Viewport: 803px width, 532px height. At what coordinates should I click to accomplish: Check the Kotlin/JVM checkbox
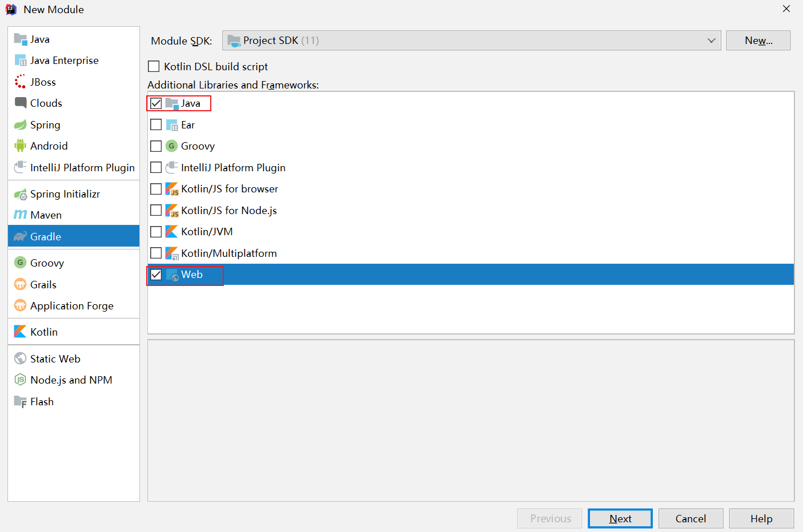coord(156,232)
